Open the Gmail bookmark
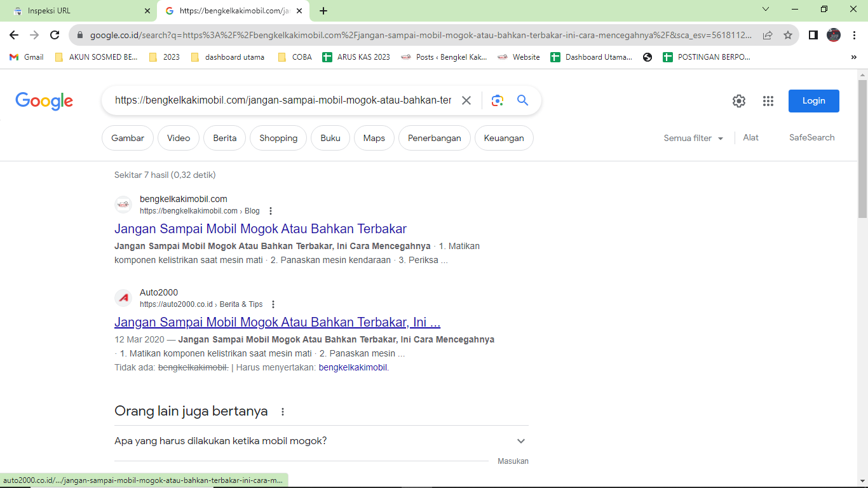This screenshot has width=868, height=488. pyautogui.click(x=27, y=57)
